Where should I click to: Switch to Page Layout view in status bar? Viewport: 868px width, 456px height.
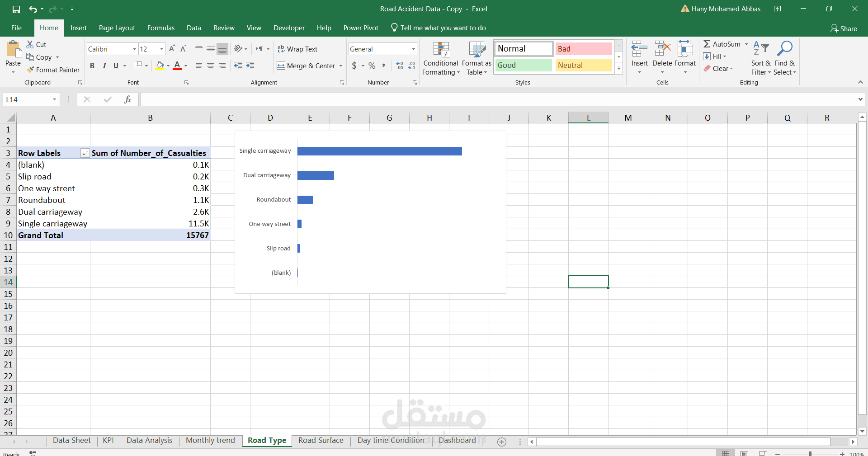coord(745,453)
